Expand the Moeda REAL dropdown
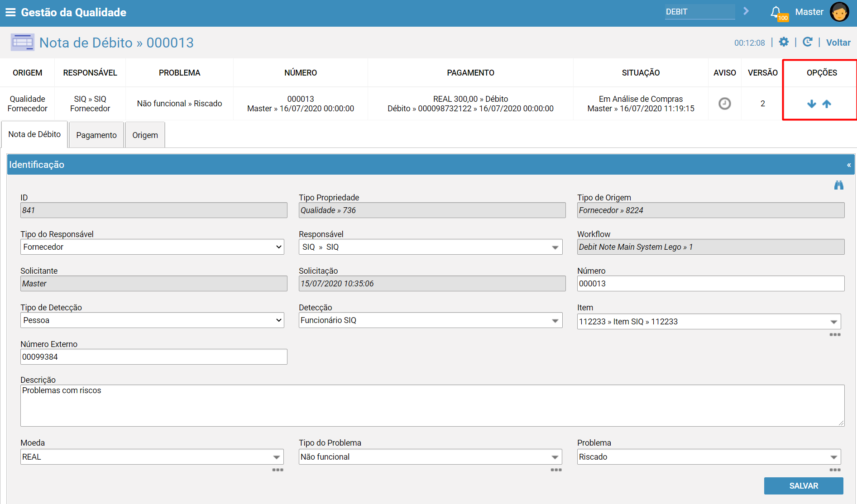The image size is (857, 504). (x=152, y=457)
